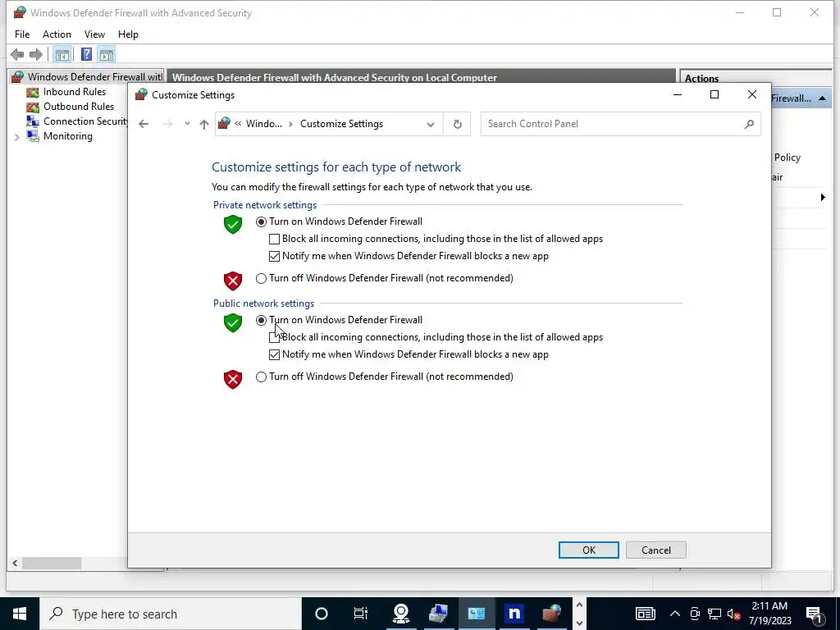
Task: Go up one level in Customize Settings
Action: click(204, 125)
